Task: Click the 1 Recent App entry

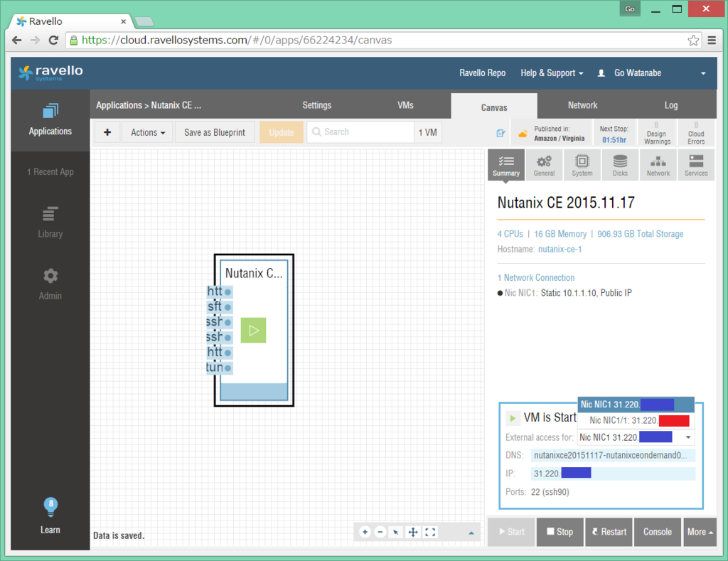Action: click(x=50, y=172)
